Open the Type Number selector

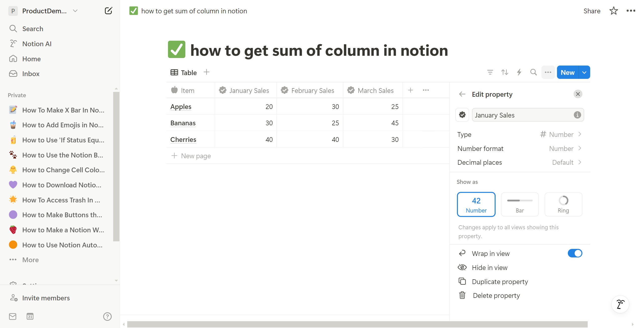coord(520,134)
